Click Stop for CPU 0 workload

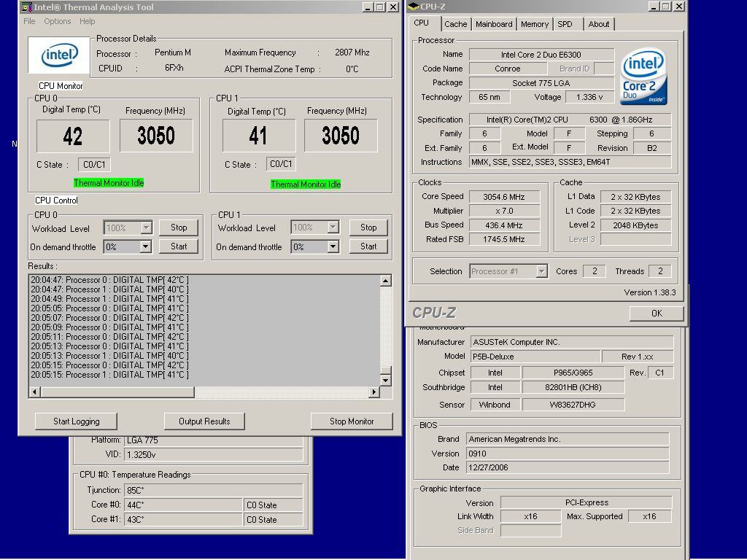coord(179,227)
